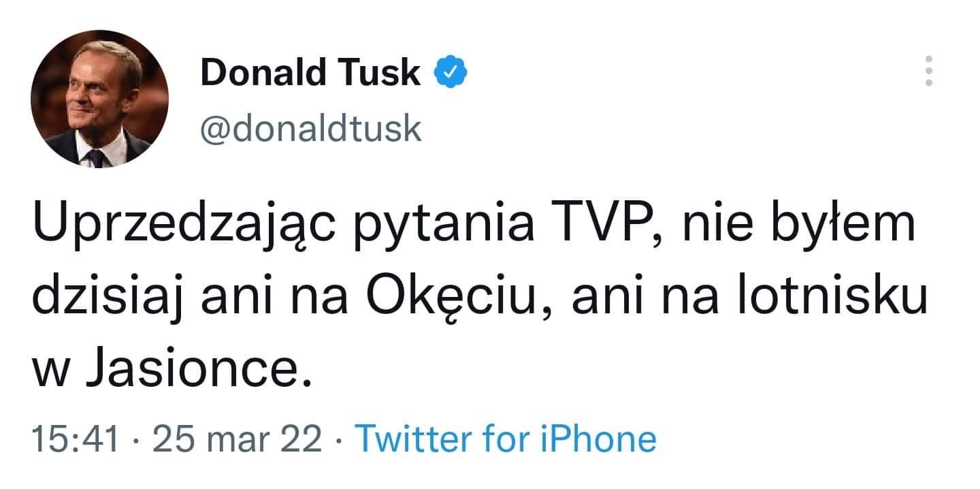Open Donald Tusk's profile picture
Screen dimensions: 980x489
click(x=99, y=99)
